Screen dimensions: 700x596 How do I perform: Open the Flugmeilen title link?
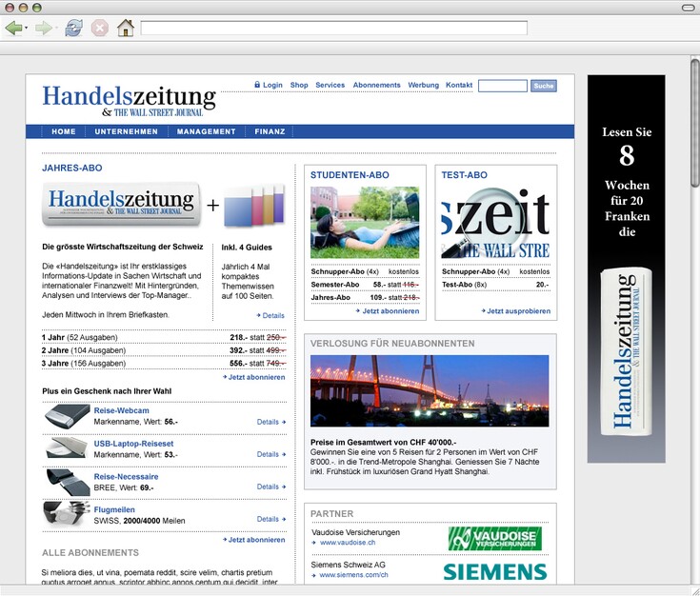114,509
